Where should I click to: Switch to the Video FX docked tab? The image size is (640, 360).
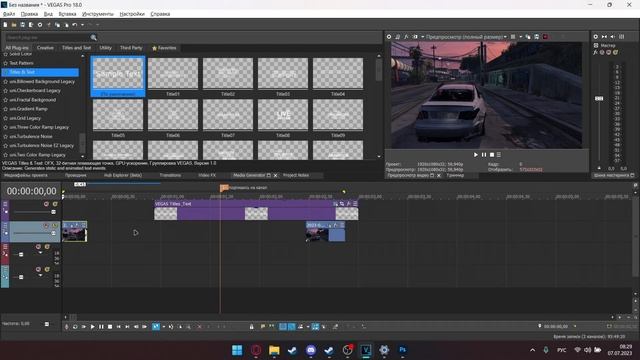207,175
